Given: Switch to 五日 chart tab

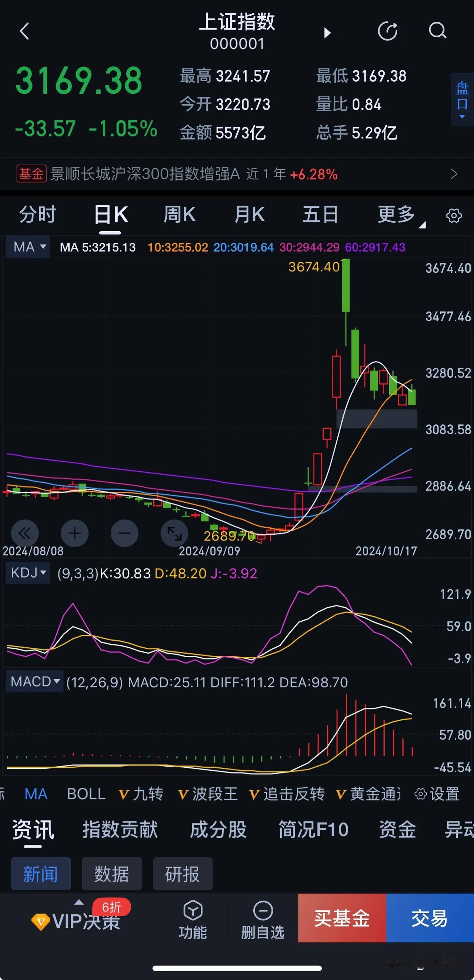Looking at the screenshot, I should pyautogui.click(x=320, y=214).
